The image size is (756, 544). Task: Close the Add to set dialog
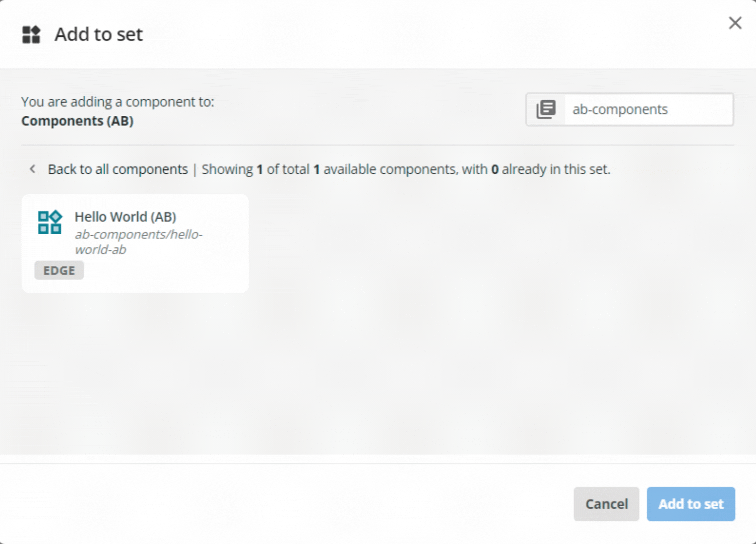pyautogui.click(x=735, y=23)
